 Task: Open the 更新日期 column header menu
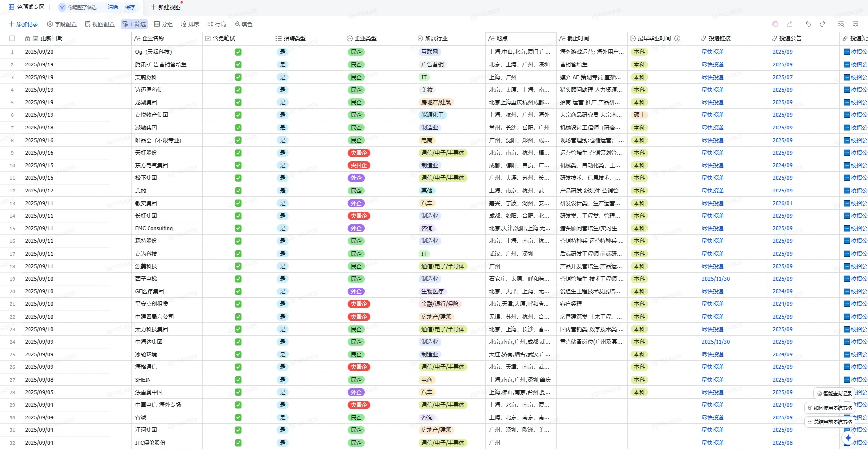click(76, 38)
